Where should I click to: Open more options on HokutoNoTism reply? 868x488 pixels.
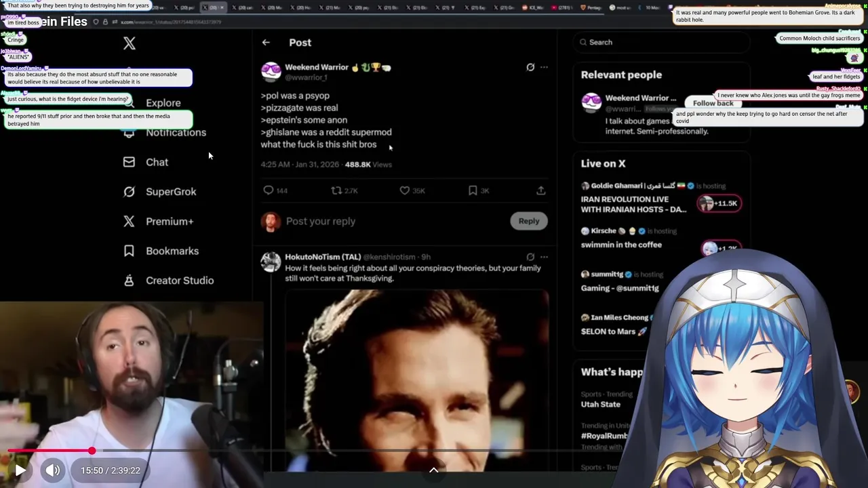coord(544,257)
